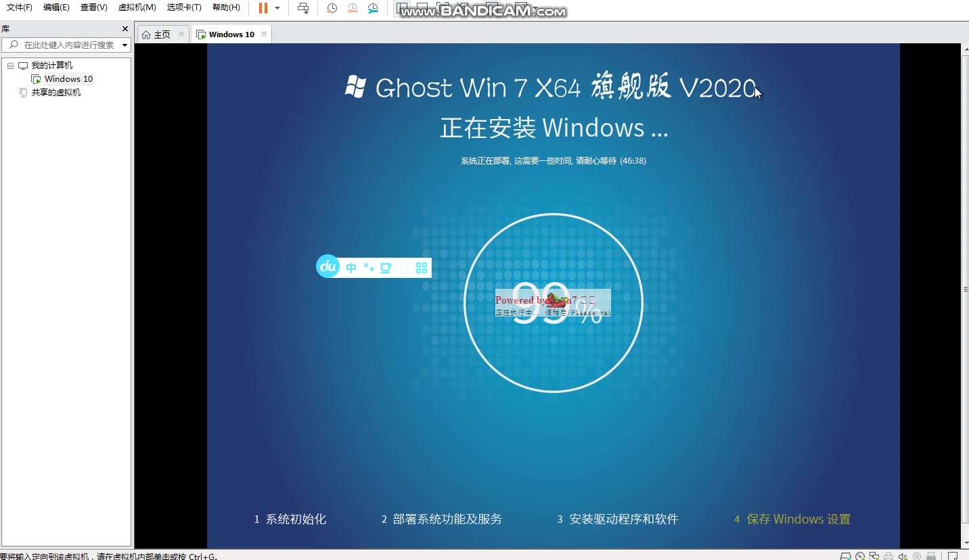
Task: Click the 99% progress circle
Action: point(554,303)
